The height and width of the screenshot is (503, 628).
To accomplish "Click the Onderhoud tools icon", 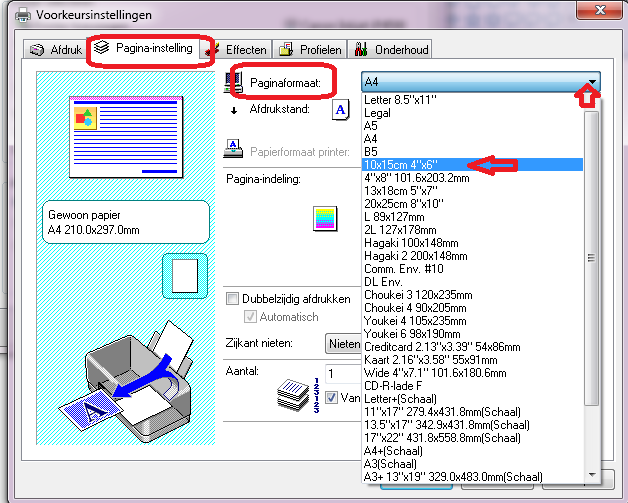I will tap(361, 49).
